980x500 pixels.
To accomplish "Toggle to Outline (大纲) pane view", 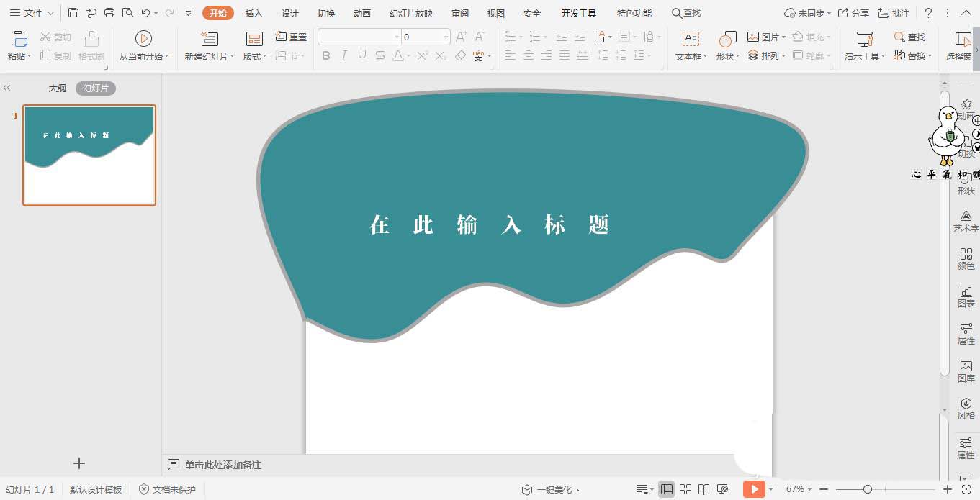I will click(57, 88).
